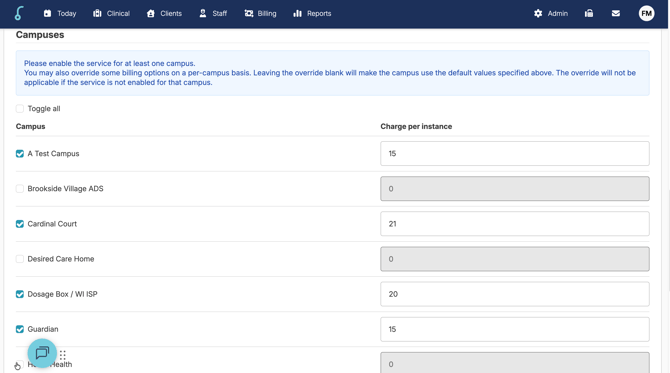Click the Desired Care Home label
This screenshot has width=670, height=373.
pyautogui.click(x=61, y=259)
